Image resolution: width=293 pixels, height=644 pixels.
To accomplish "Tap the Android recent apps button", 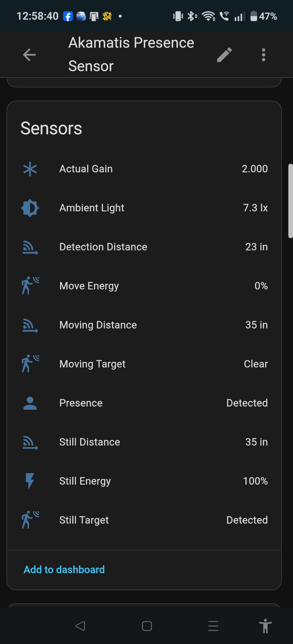I will (213, 626).
